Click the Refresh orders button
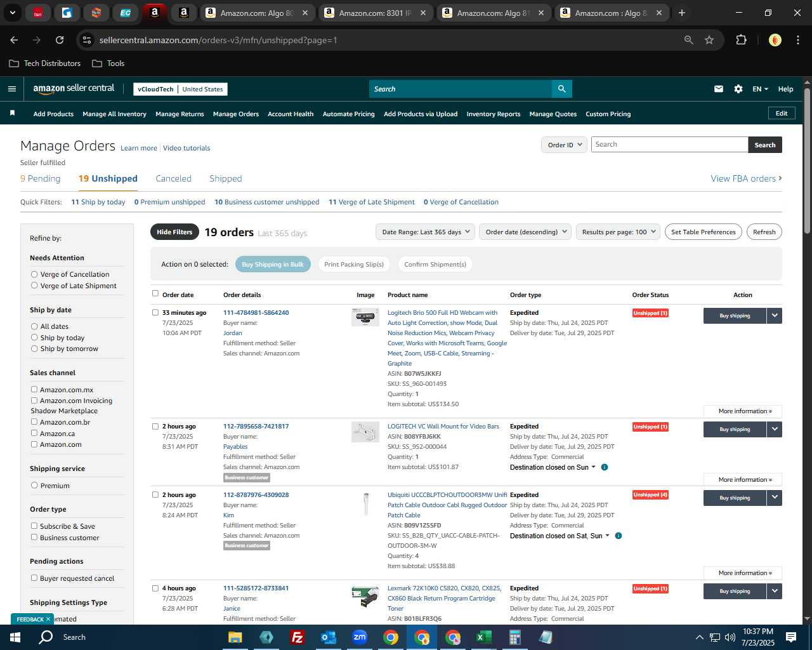Viewport: 812px width, 650px height. tap(764, 232)
